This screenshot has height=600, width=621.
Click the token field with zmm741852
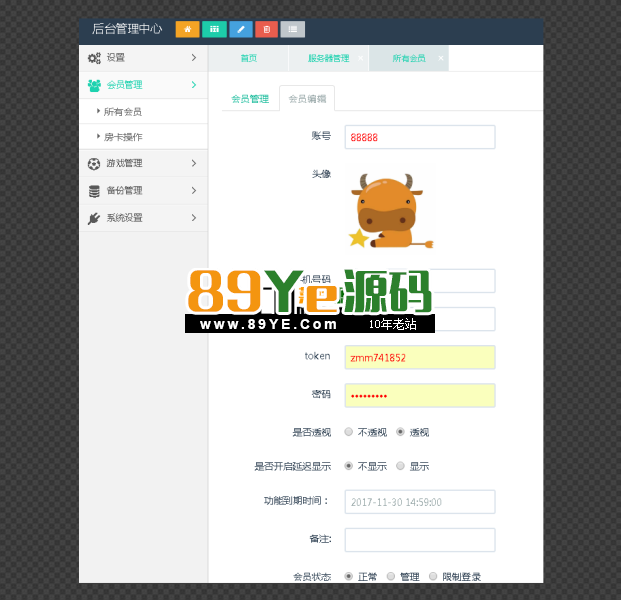[x=420, y=357]
